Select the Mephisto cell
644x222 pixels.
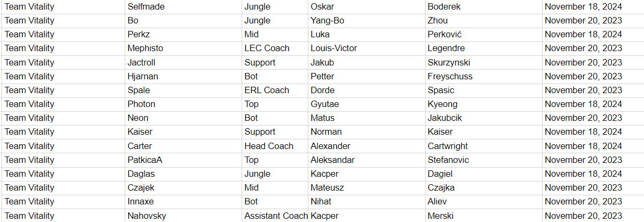coord(183,48)
